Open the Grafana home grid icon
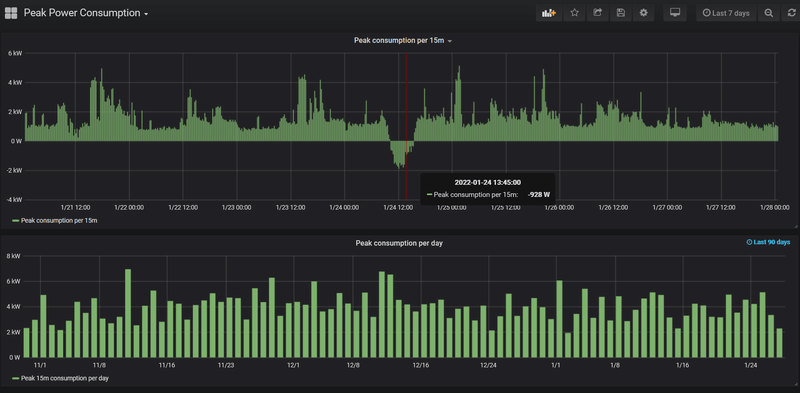 click(11, 13)
